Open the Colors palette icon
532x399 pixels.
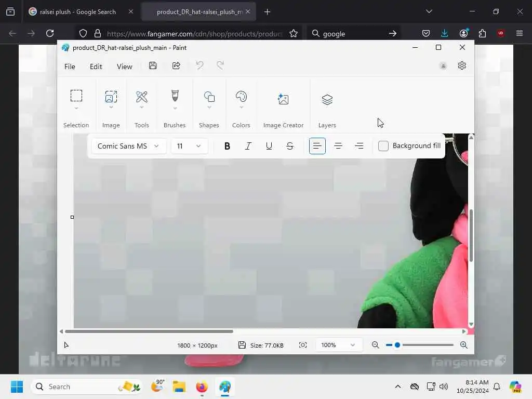[x=241, y=97]
